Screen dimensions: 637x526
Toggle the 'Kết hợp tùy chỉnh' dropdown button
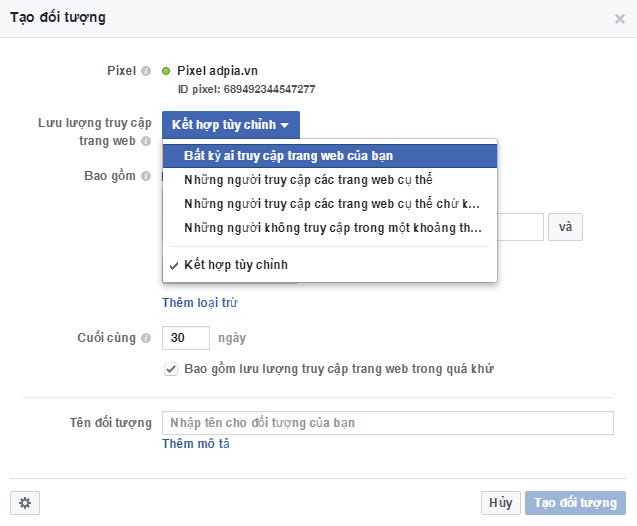point(231,125)
